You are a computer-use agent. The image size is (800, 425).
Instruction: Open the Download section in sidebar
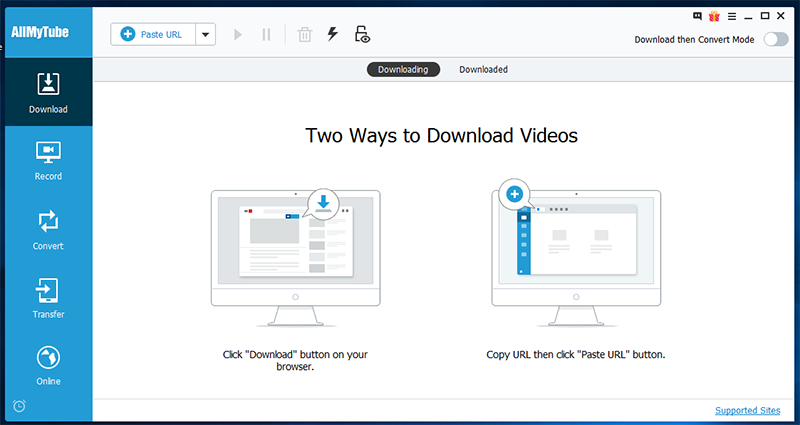tap(48, 92)
